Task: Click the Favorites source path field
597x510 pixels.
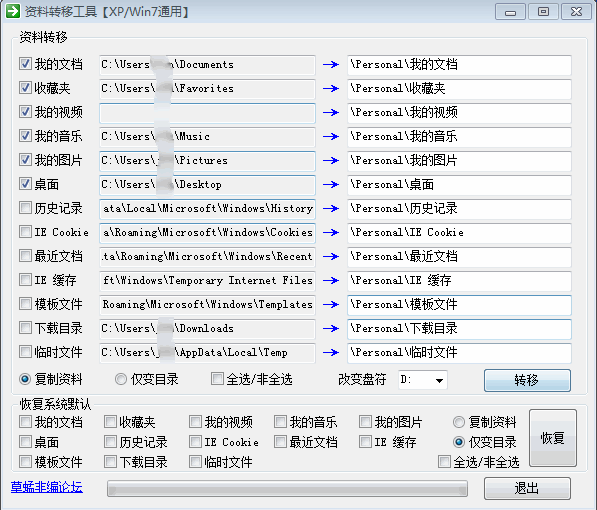Action: point(207,89)
